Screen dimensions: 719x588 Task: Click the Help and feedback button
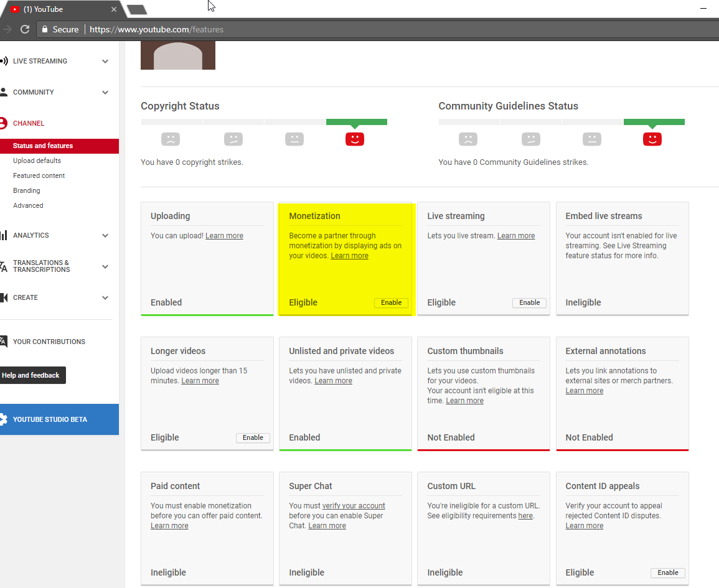[x=31, y=375]
